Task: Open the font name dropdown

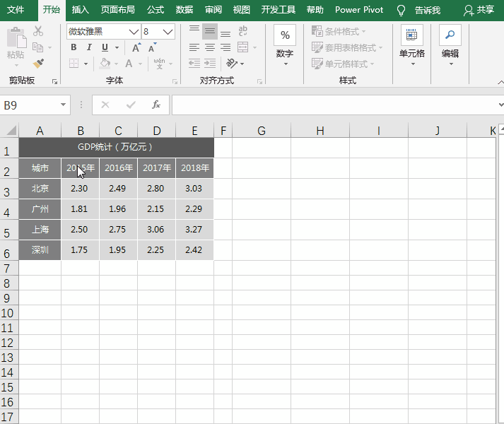Action: pos(134,32)
